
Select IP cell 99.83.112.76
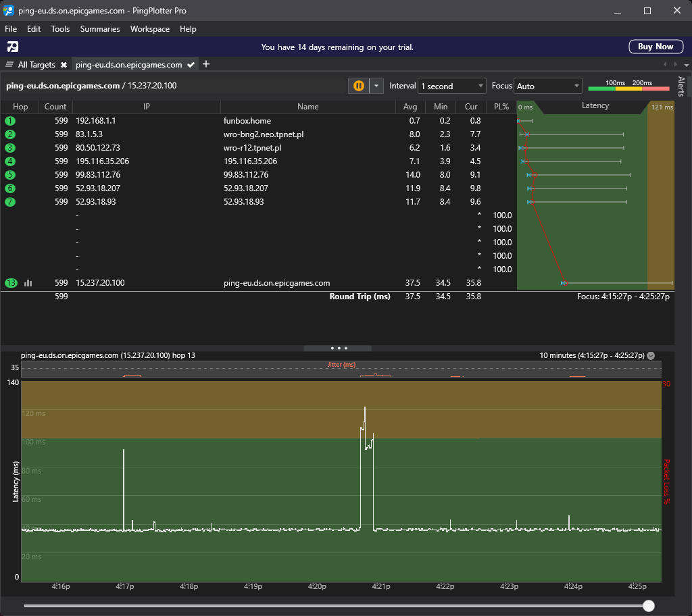98,175
